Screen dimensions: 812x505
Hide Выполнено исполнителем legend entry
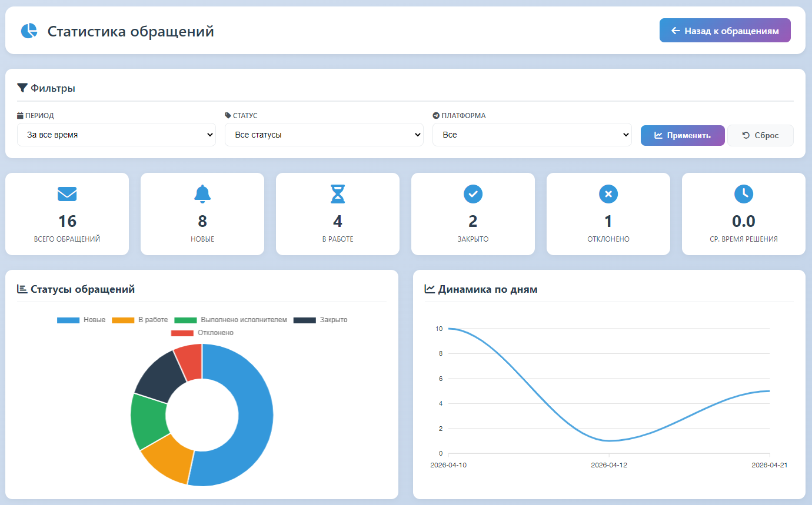coord(231,320)
